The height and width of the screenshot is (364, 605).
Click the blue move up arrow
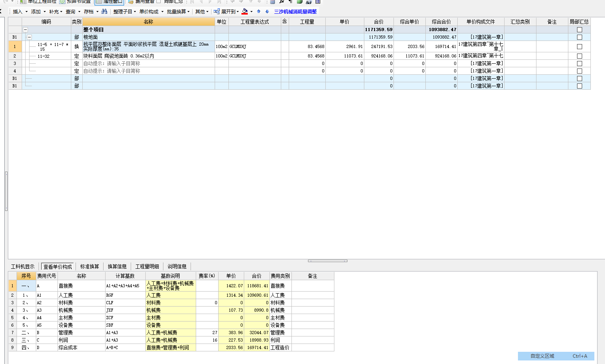pyautogui.click(x=258, y=11)
